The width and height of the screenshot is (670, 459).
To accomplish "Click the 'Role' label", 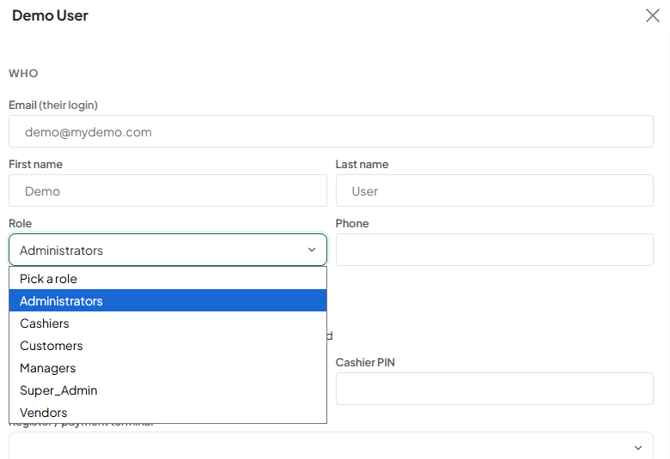I will coord(20,224).
